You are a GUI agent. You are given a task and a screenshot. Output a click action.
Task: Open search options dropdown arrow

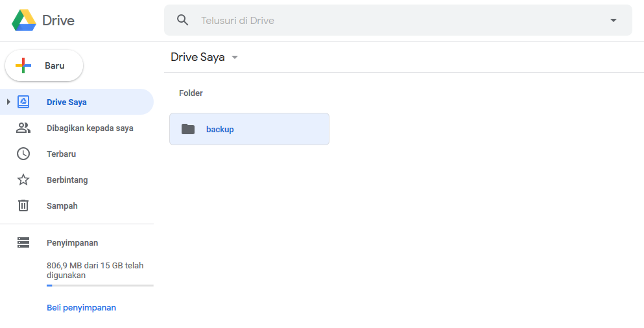pyautogui.click(x=614, y=20)
